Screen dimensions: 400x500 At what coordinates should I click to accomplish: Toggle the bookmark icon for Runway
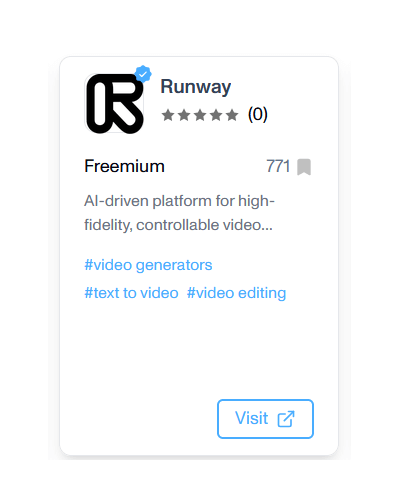[x=304, y=167]
